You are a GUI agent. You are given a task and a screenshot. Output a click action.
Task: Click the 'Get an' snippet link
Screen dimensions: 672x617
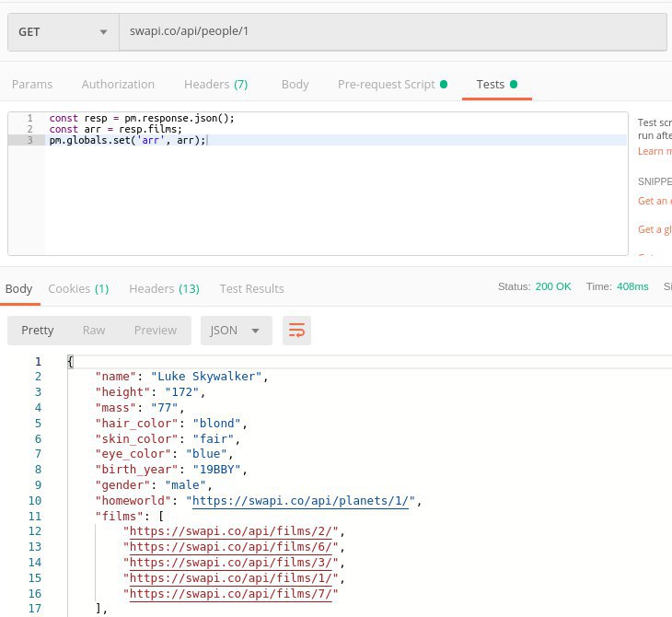[x=655, y=201]
